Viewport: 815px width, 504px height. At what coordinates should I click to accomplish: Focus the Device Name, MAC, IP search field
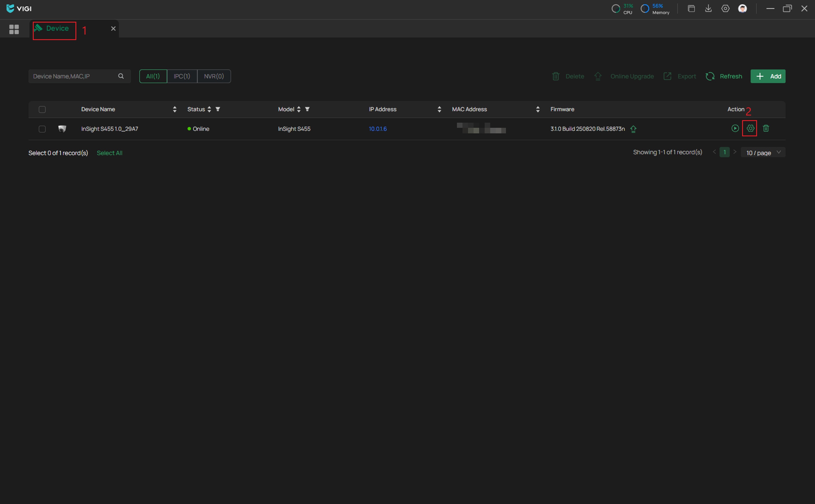(x=79, y=76)
